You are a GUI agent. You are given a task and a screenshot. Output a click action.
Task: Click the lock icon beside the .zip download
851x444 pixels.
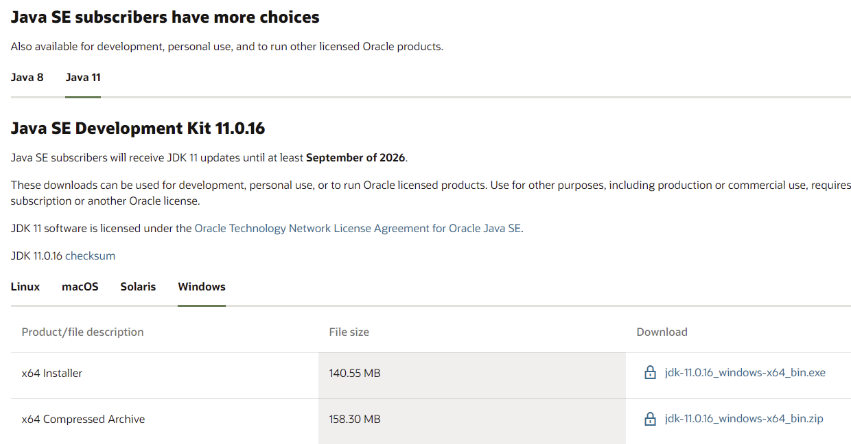(650, 418)
